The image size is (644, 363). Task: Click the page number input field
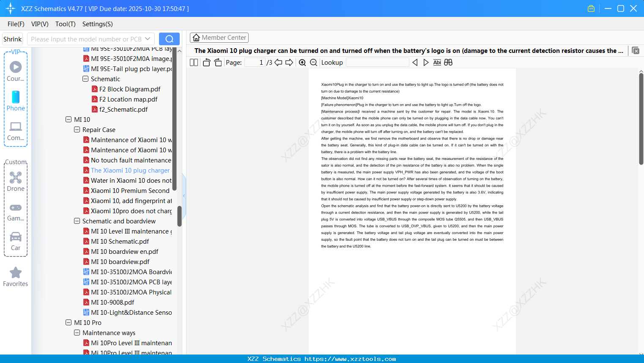pos(255,63)
